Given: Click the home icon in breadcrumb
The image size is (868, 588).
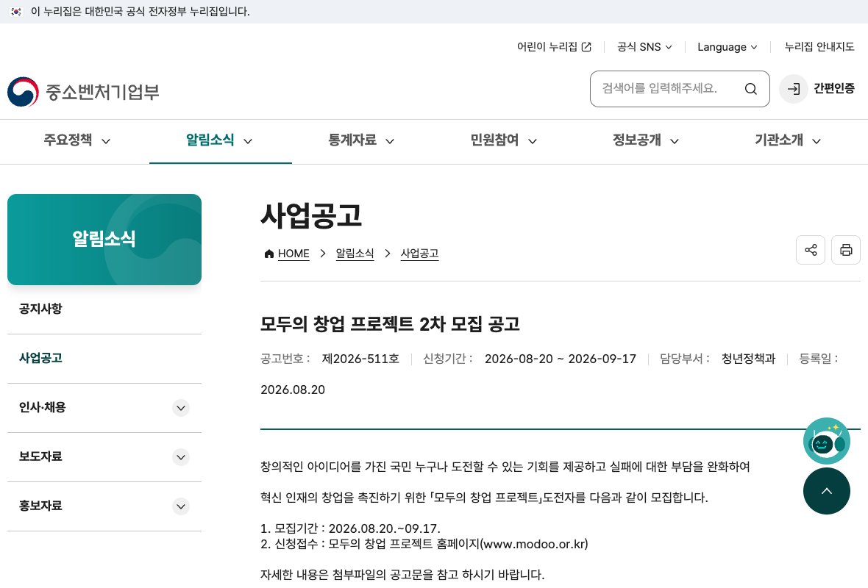Looking at the screenshot, I should tap(269, 254).
